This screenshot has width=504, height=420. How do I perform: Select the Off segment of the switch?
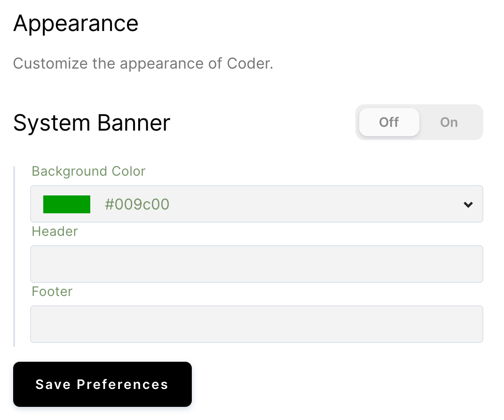(389, 122)
